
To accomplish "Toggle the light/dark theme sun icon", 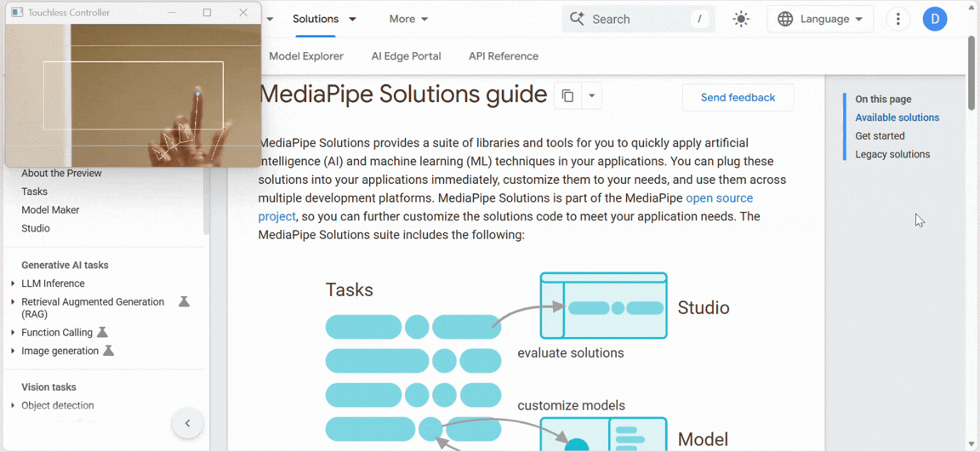I will (741, 19).
